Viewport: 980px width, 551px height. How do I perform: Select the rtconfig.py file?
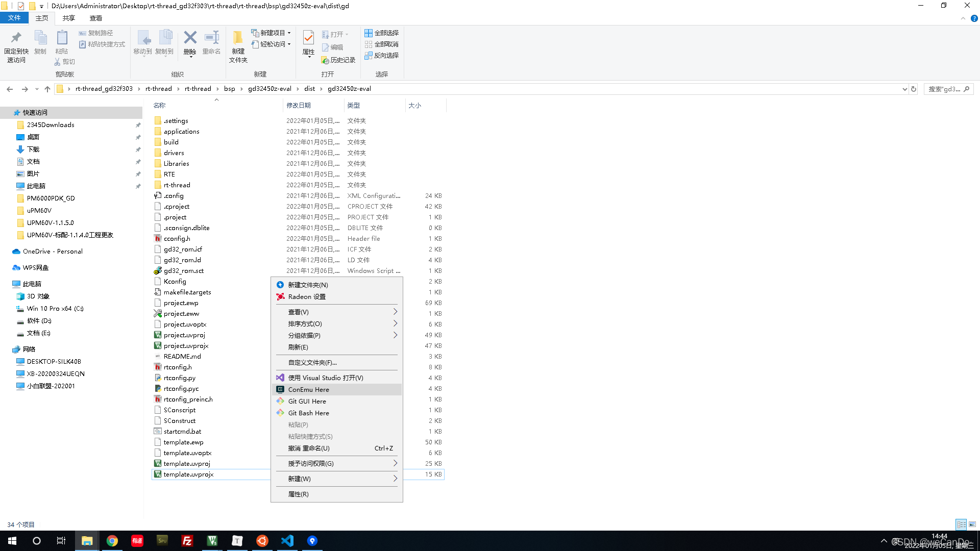click(180, 378)
